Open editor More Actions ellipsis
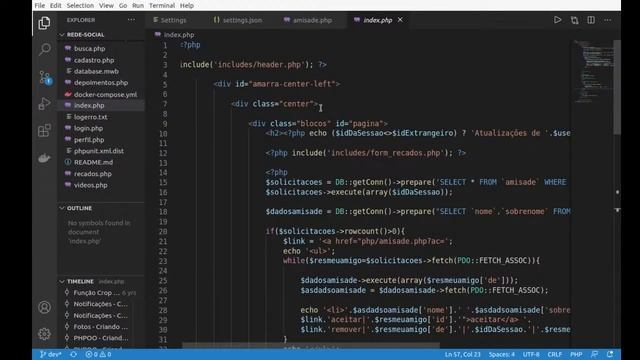 click(x=608, y=20)
